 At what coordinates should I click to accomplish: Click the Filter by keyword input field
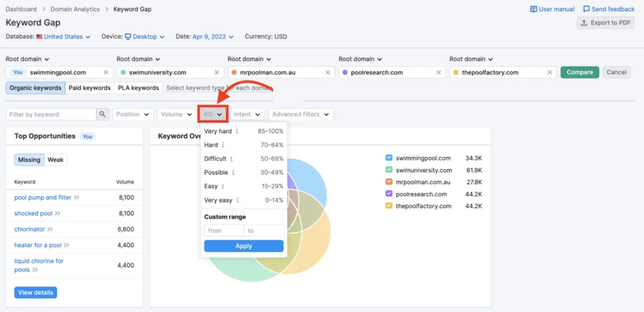[x=51, y=114]
